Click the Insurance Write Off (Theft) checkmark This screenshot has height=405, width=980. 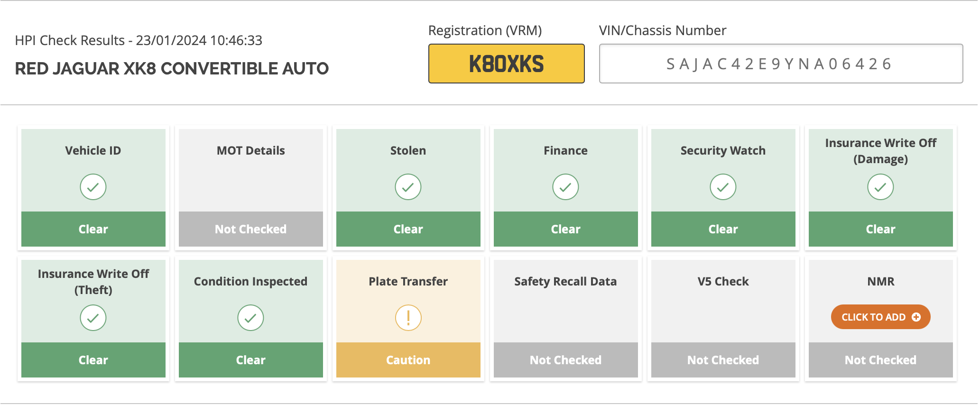93,318
